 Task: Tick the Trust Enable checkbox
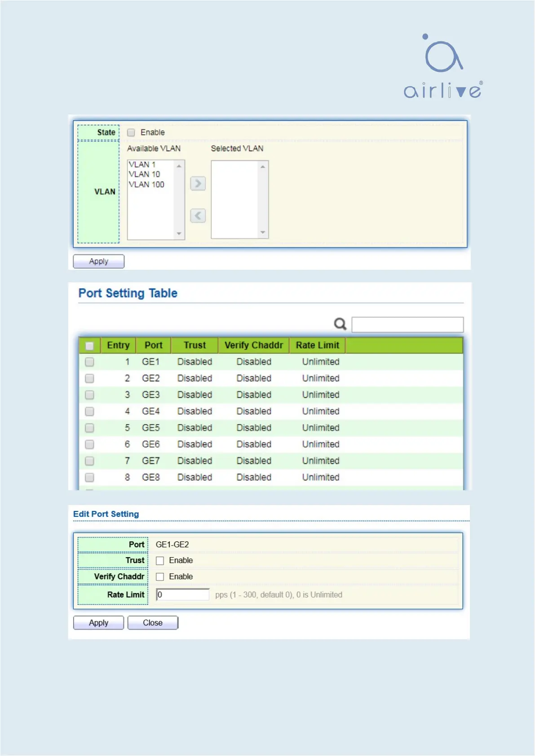160,561
